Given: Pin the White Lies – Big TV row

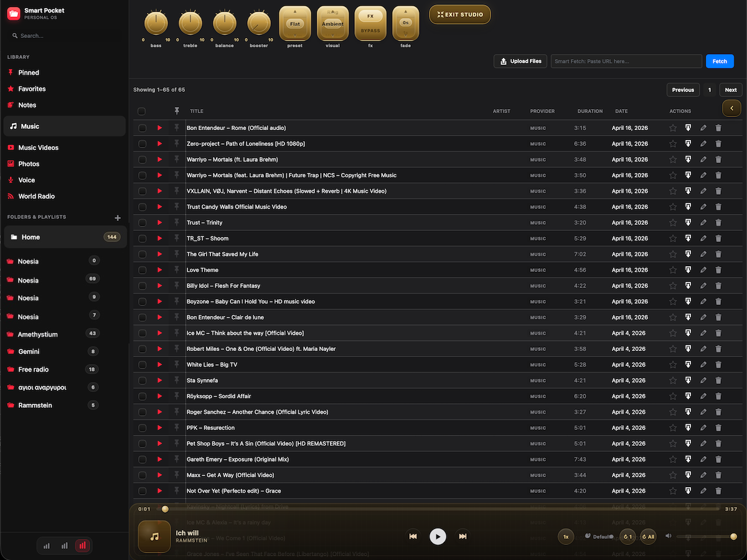Looking at the screenshot, I should pos(177,364).
